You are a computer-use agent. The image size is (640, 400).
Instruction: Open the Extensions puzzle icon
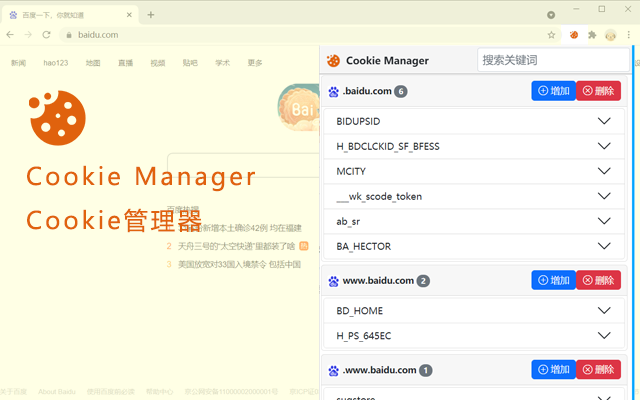[x=592, y=35]
